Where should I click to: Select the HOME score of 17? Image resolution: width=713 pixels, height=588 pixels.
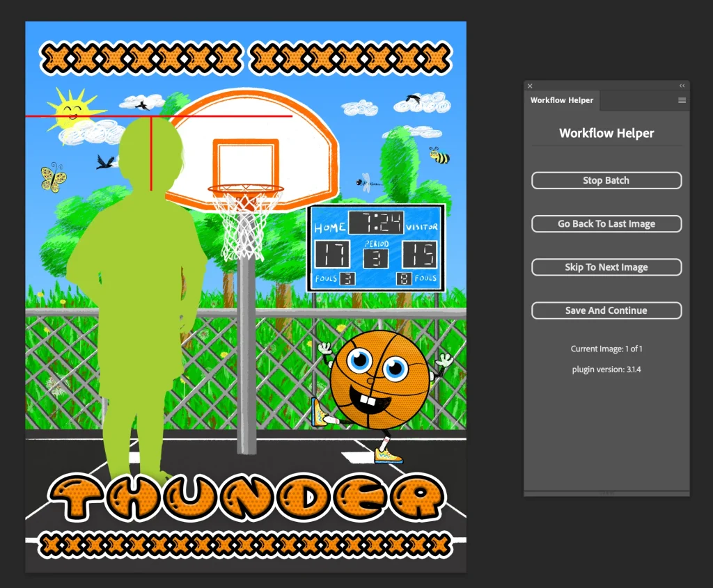pyautogui.click(x=332, y=255)
